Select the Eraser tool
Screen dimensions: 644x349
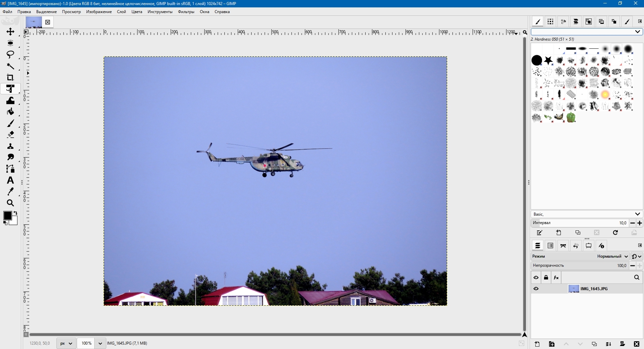click(x=10, y=134)
